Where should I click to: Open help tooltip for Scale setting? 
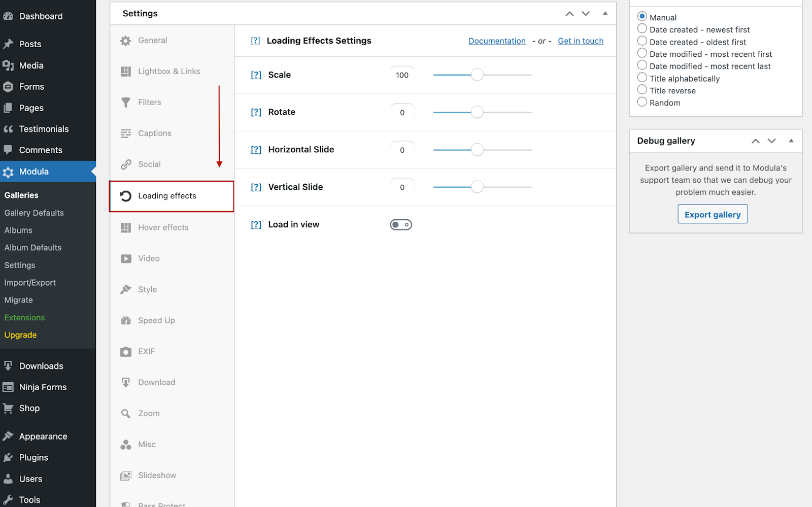pyautogui.click(x=256, y=75)
